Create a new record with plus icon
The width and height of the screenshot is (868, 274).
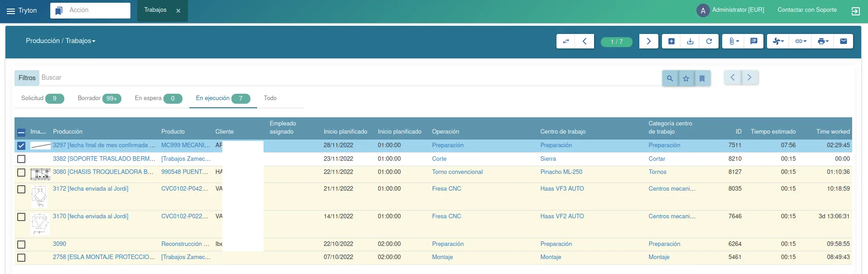[671, 41]
